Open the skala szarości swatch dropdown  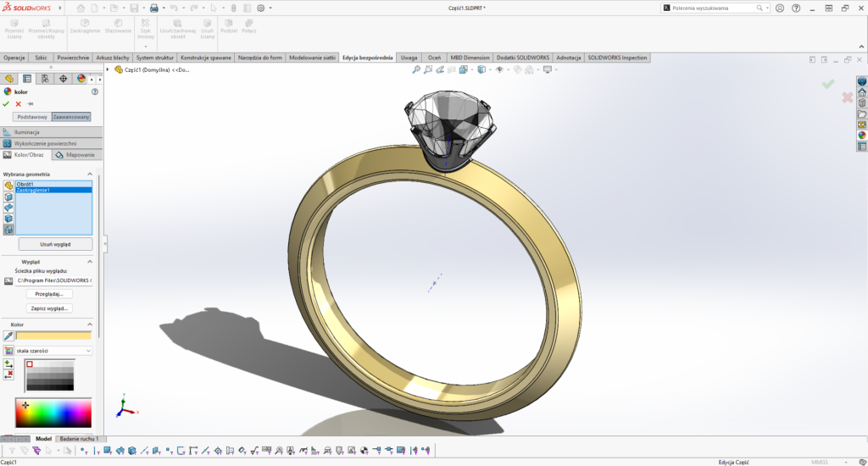[53, 350]
